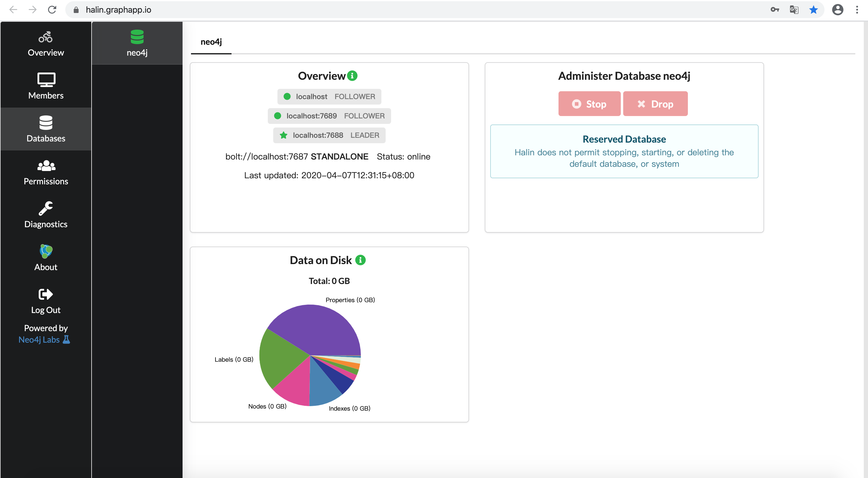868x478 pixels.
Task: Open the Neo4j Labs link
Action: pos(39,340)
